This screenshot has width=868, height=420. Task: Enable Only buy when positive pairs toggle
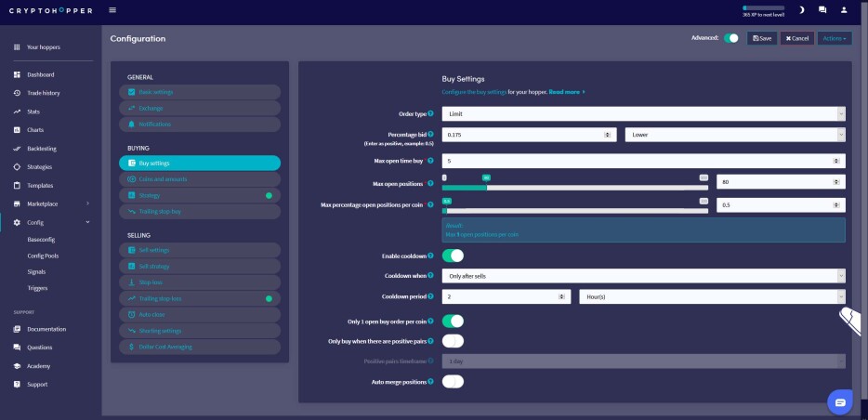(x=453, y=341)
